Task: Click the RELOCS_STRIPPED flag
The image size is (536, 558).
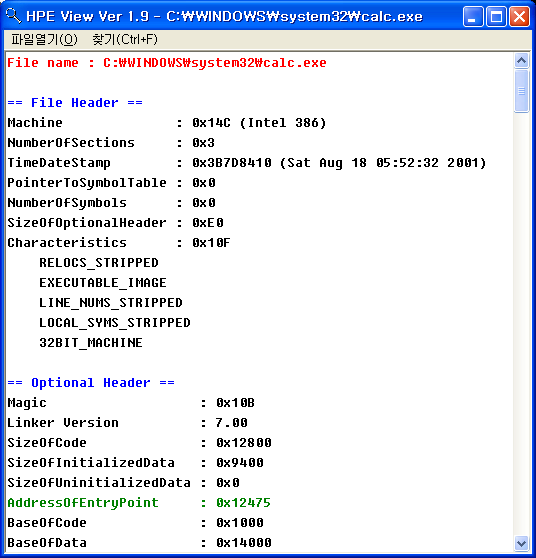Action: tap(99, 263)
